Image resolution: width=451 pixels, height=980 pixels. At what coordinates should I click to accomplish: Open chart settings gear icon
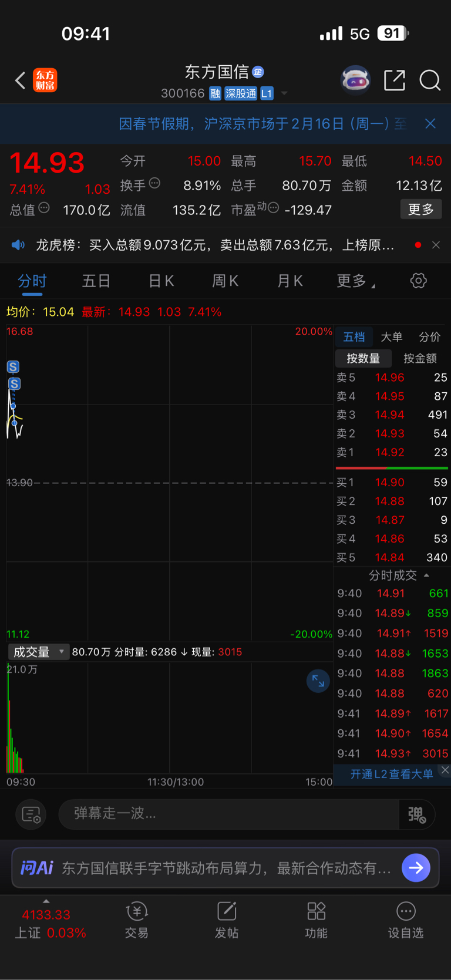click(418, 281)
